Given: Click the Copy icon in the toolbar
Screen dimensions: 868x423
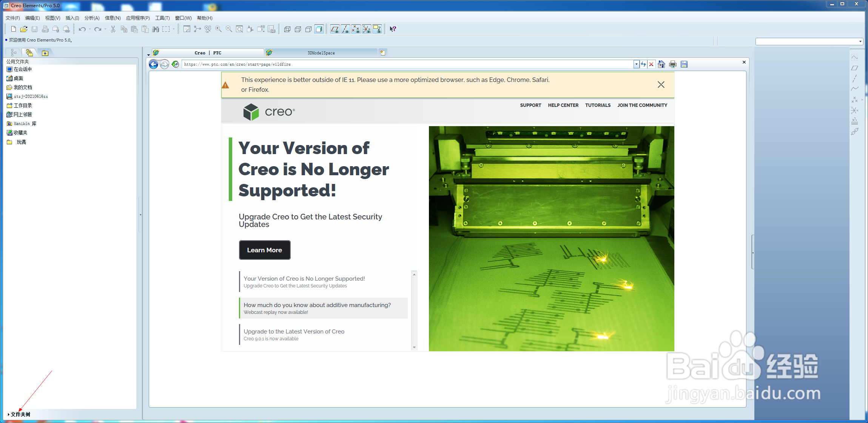Looking at the screenshot, I should tap(124, 29).
